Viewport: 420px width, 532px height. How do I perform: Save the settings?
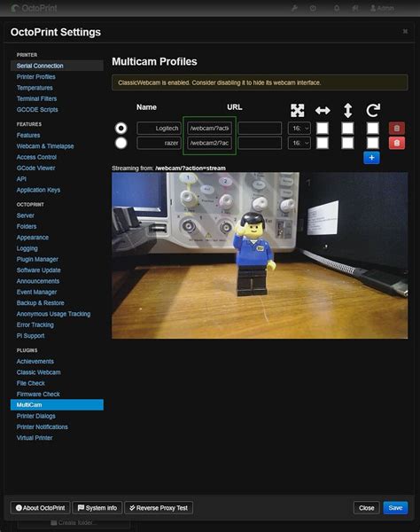(x=395, y=507)
